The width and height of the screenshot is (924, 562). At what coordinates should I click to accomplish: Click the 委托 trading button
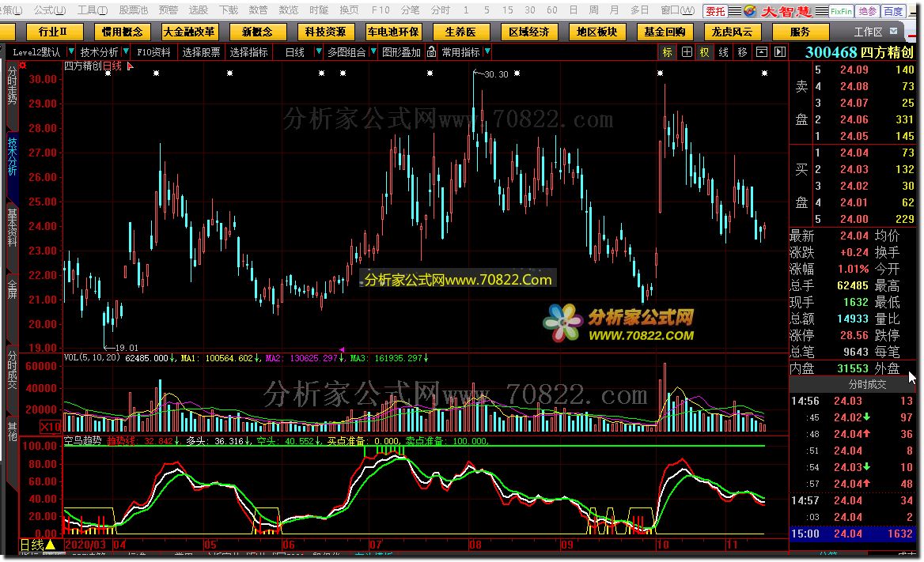click(715, 10)
